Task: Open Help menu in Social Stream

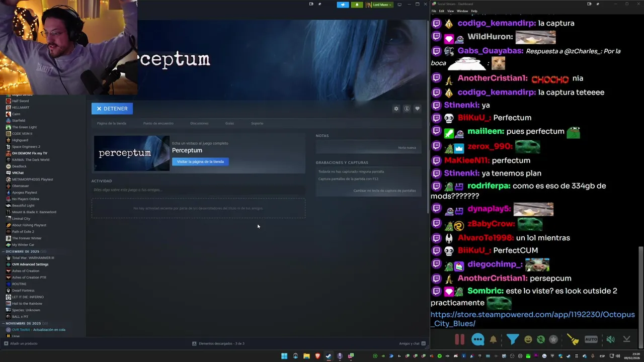Action: click(x=474, y=11)
